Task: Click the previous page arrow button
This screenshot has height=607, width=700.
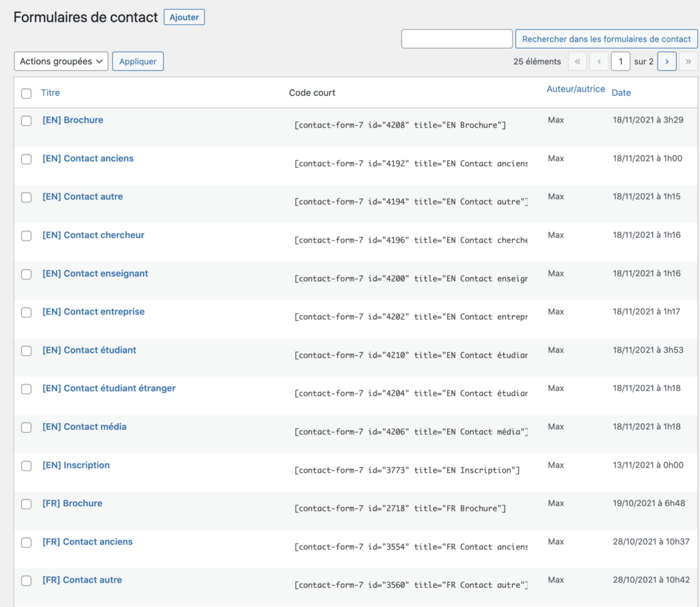Action: point(599,62)
